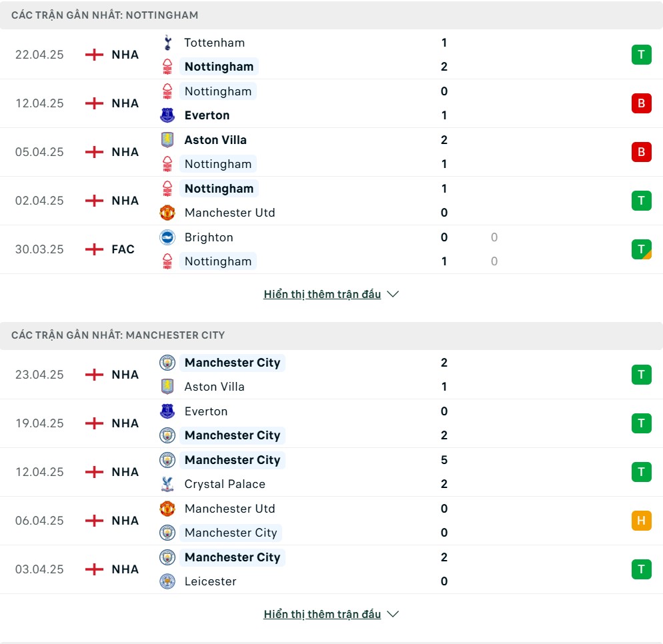Viewport: 663px width, 644px height.
Task: Click Manchester Utd crest in 02.04.25 match
Action: click(x=167, y=213)
